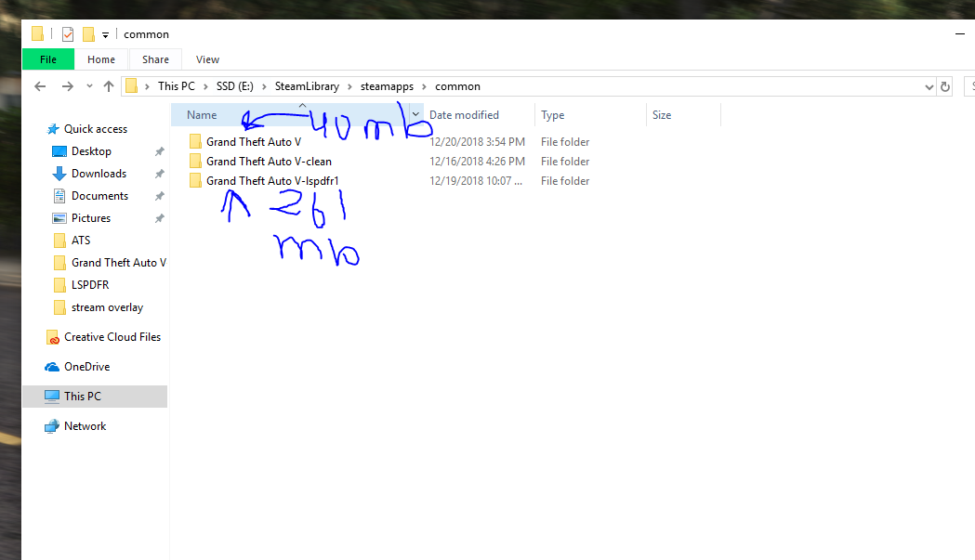Open Downloads in navigation pane

pyautogui.click(x=99, y=174)
